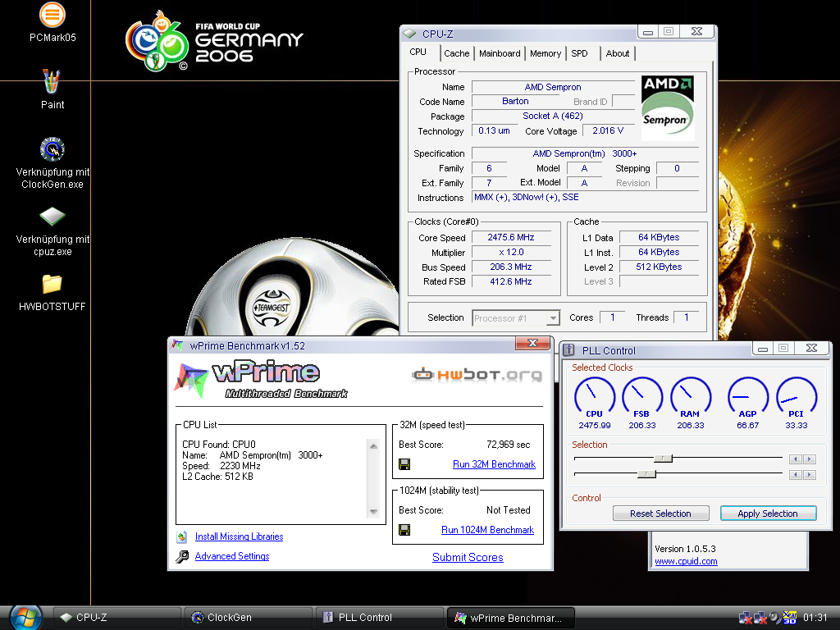The image size is (840, 630).
Task: Click the Install Missing Libraries icon
Action: (x=182, y=536)
